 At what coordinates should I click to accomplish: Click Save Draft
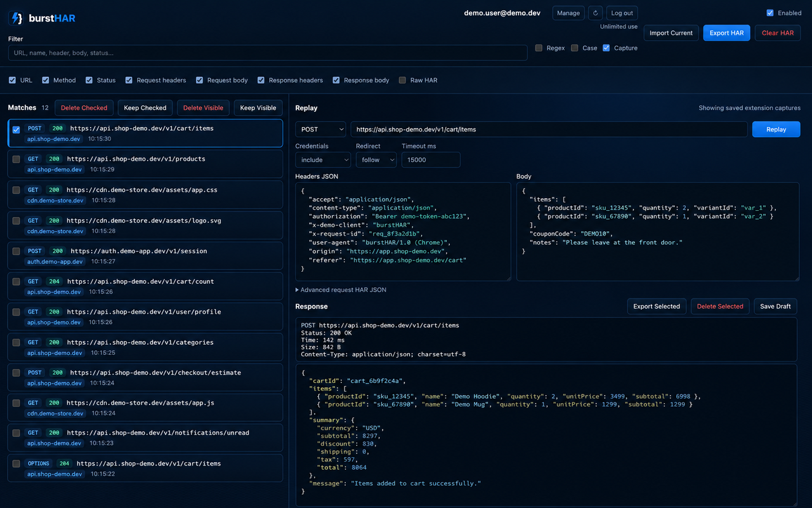[x=775, y=306]
